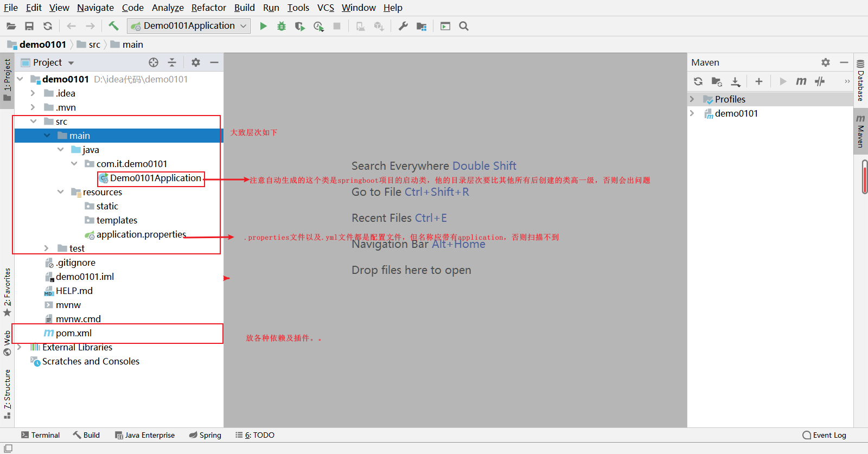Click the Open folder toolbar icon
The width and height of the screenshot is (868, 454).
tap(11, 26)
